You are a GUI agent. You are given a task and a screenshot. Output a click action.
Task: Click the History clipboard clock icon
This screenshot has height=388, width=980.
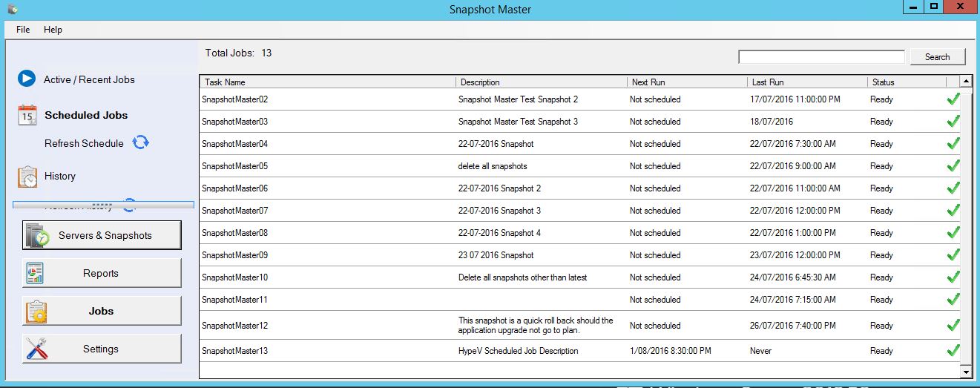[x=27, y=177]
